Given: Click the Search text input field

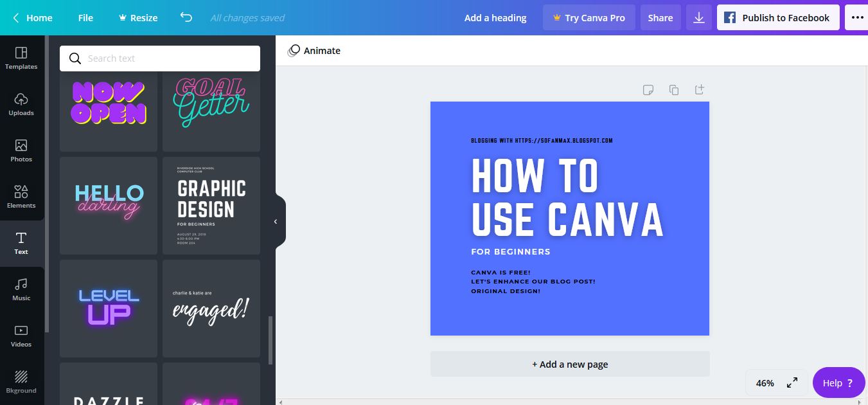Looking at the screenshot, I should pyautogui.click(x=159, y=58).
